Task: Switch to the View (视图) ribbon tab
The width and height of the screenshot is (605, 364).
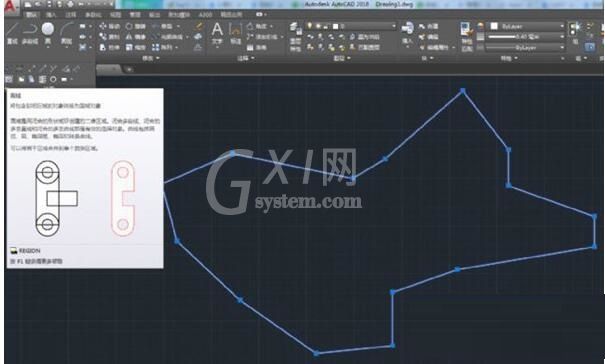Action: click(115, 15)
